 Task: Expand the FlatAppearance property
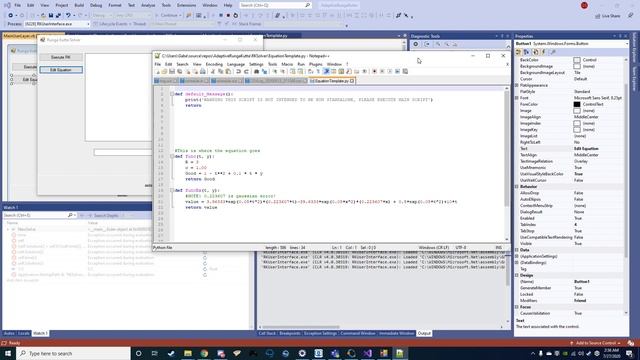pyautogui.click(x=517, y=85)
